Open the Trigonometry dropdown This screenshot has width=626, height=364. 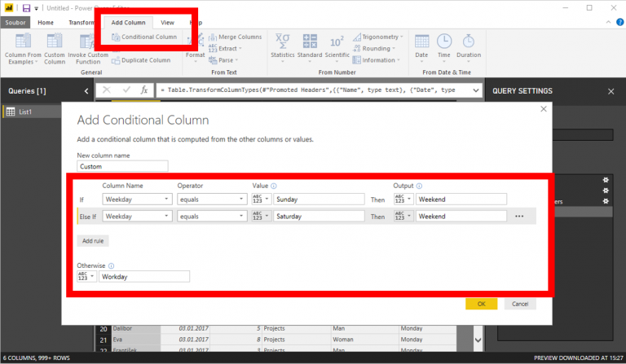click(x=377, y=37)
